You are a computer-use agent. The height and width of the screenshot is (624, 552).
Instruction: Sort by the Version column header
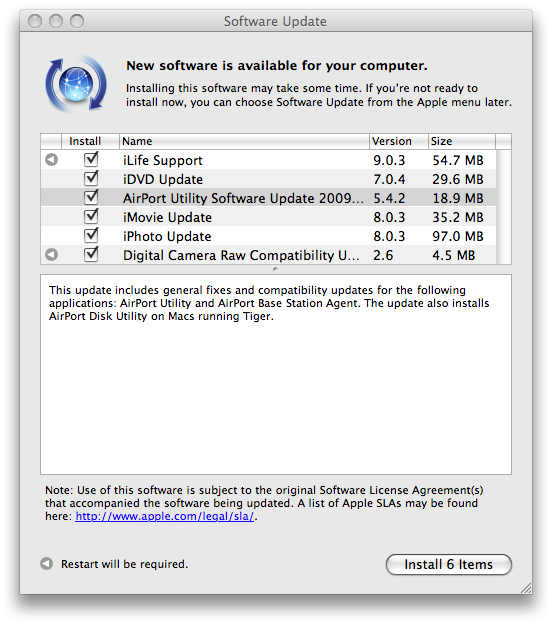[x=398, y=141]
